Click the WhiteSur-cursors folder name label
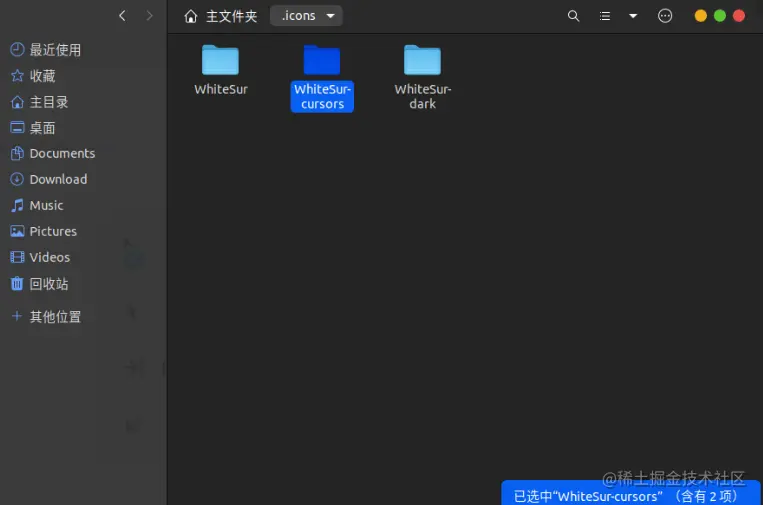Screen dimensions: 763x505 [322, 96]
